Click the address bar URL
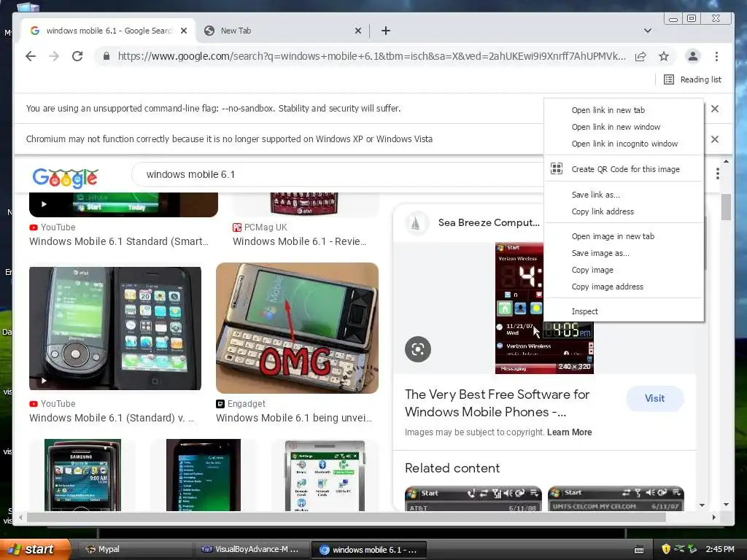 [x=371, y=56]
